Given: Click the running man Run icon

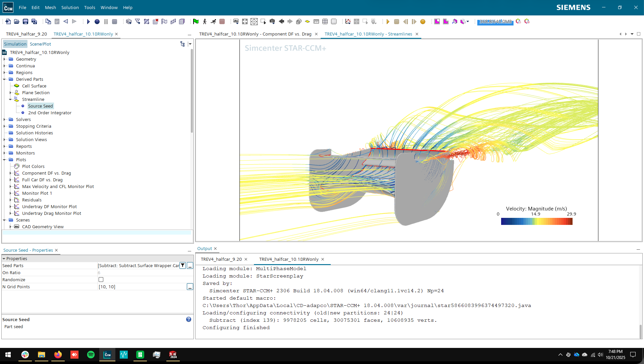Looking at the screenshot, I should pyautogui.click(x=213, y=22).
